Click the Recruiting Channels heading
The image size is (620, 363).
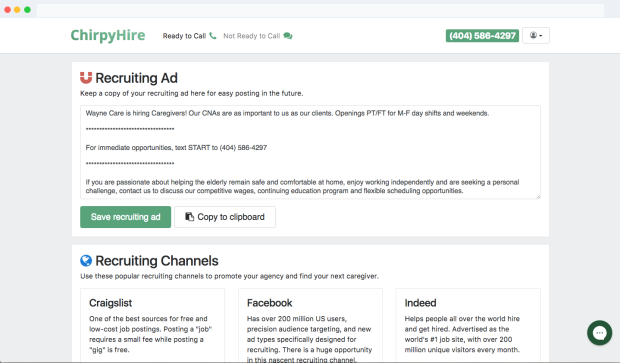pos(157,261)
